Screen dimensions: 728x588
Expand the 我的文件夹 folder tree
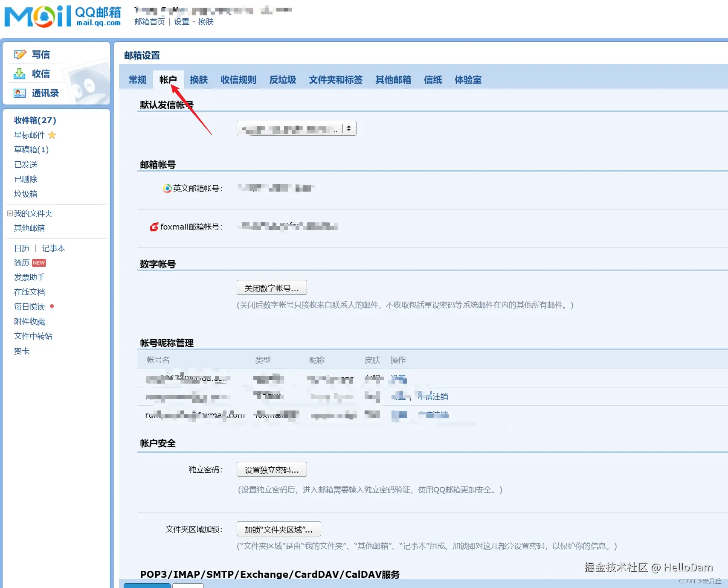coord(9,213)
